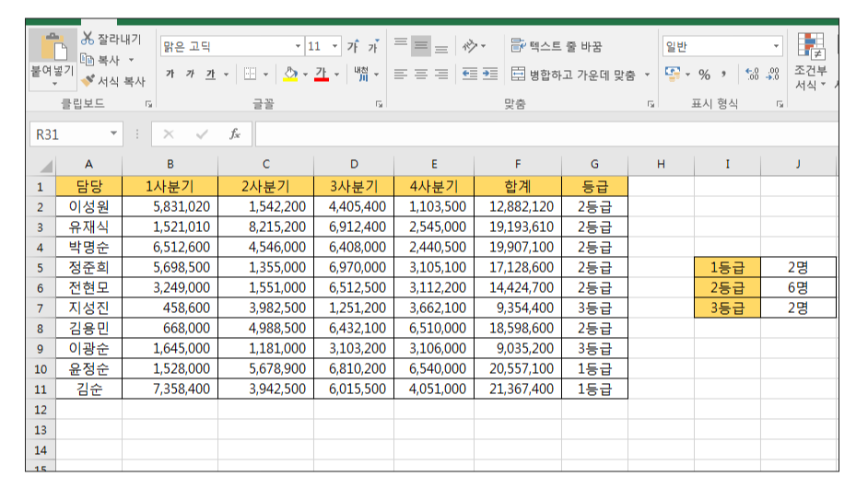Image resolution: width=868 pixels, height=488 pixels.
Task: Open Number format (표시 형식) dialog launcher
Action: (x=780, y=103)
